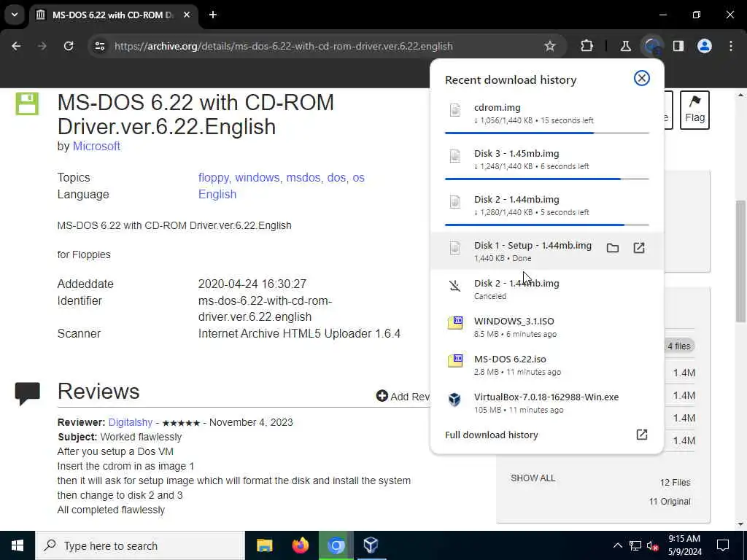This screenshot has height=560, width=747.
Task: Click the 12 Files link
Action: 675,483
